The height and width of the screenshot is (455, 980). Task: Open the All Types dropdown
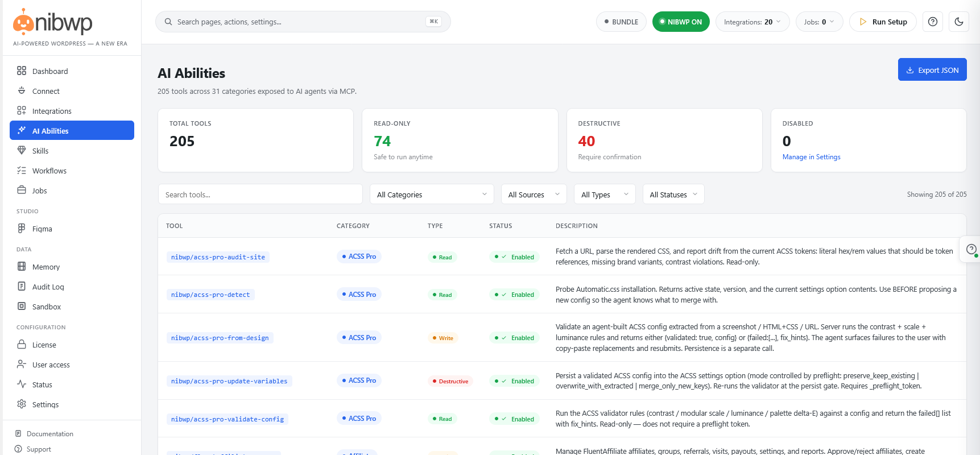pyautogui.click(x=605, y=195)
